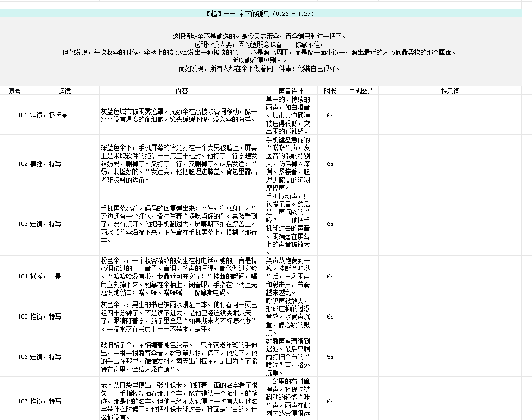The image size is (532, 420).
Task: Select shot number cell 106
Action: point(14,357)
